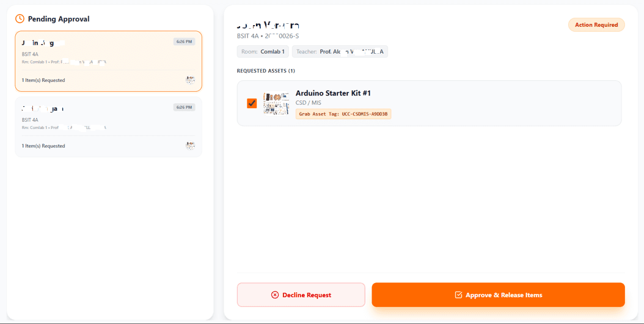
Task: Click the Pending Approval heading text
Action: tap(59, 19)
